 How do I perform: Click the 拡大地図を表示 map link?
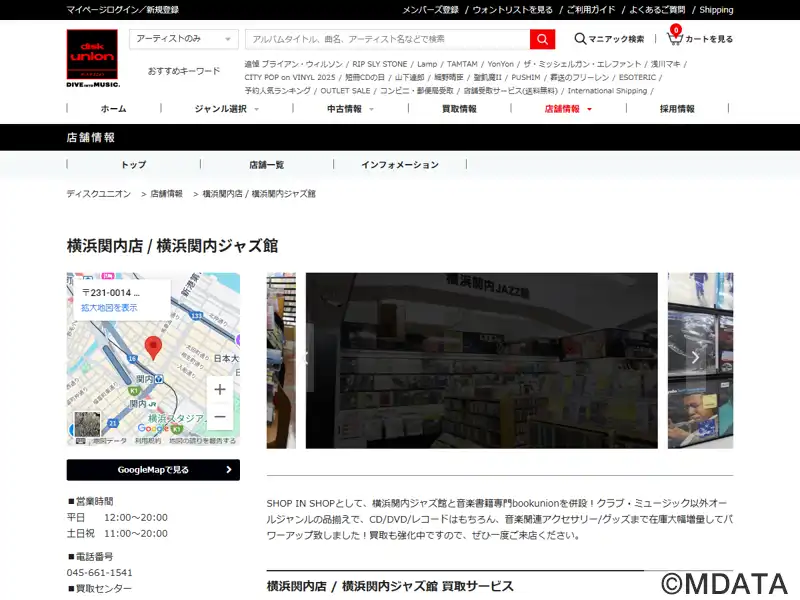coord(109,308)
